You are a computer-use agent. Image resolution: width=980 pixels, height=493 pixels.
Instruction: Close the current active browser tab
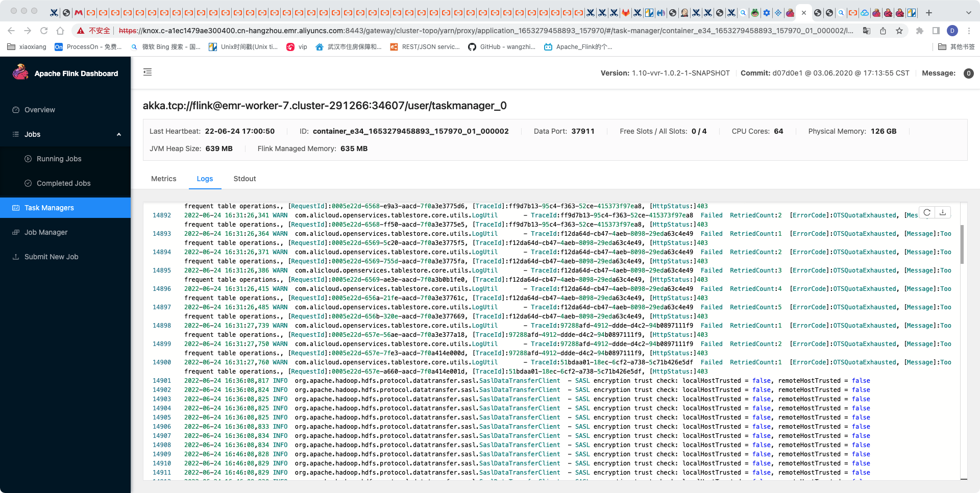804,13
